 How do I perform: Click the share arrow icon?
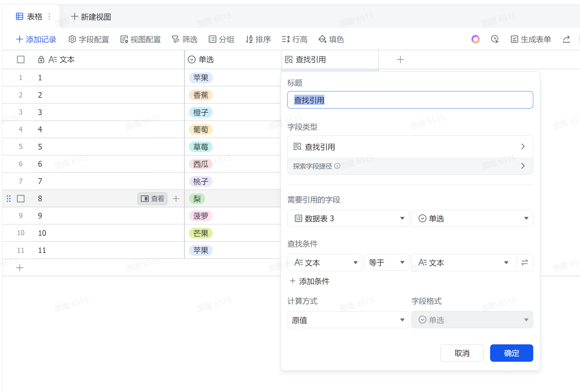566,39
